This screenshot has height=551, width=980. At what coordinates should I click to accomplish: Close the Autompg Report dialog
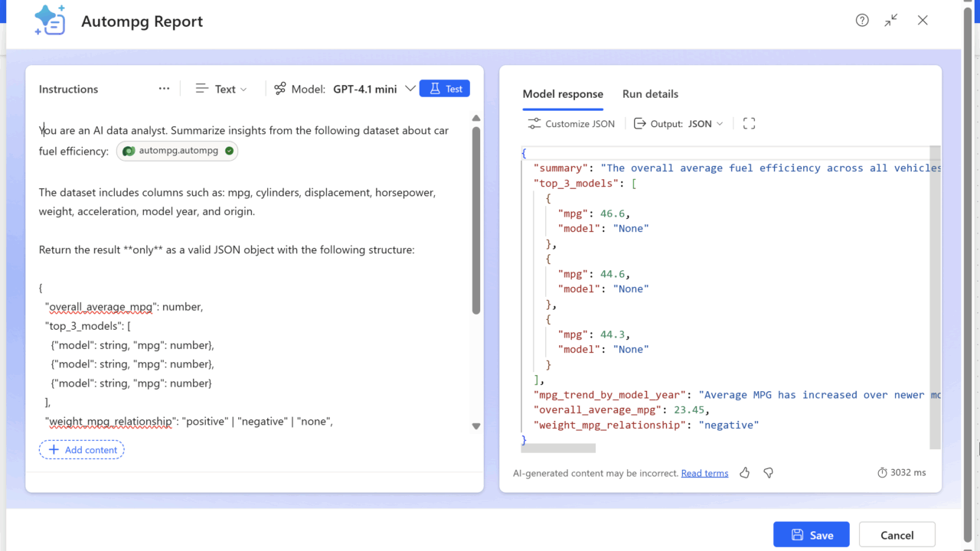[923, 21]
